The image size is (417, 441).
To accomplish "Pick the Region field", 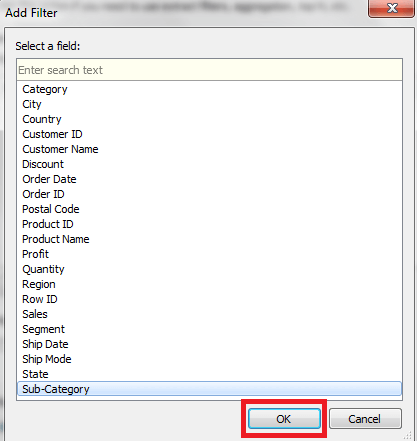I will point(39,284).
